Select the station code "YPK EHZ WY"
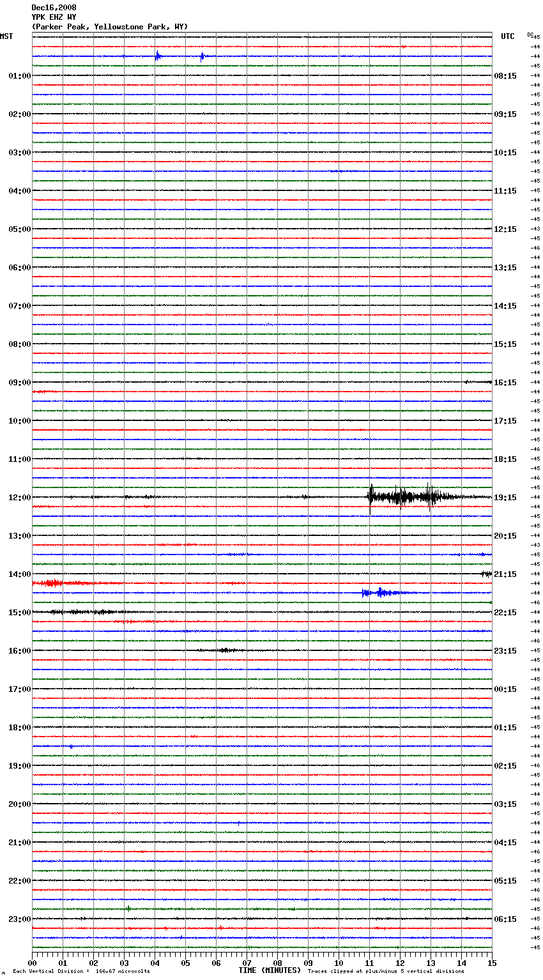The image size is (543, 980). [x=54, y=17]
